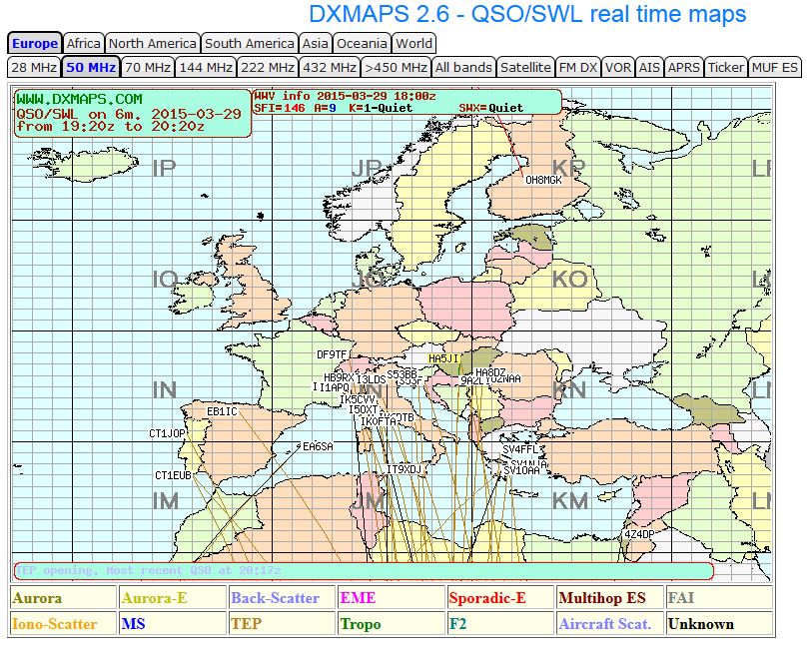The image size is (812, 655).
Task: Open the MUF ES tab
Action: pos(775,67)
